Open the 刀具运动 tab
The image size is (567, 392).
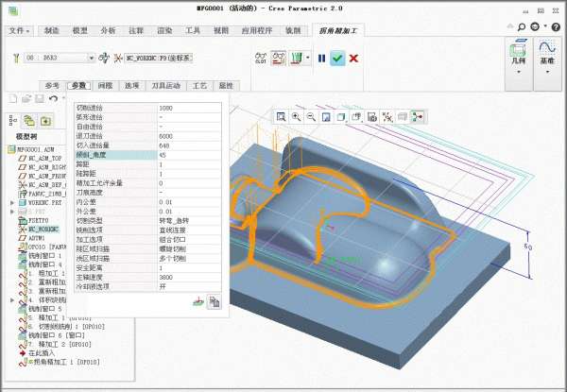(164, 85)
